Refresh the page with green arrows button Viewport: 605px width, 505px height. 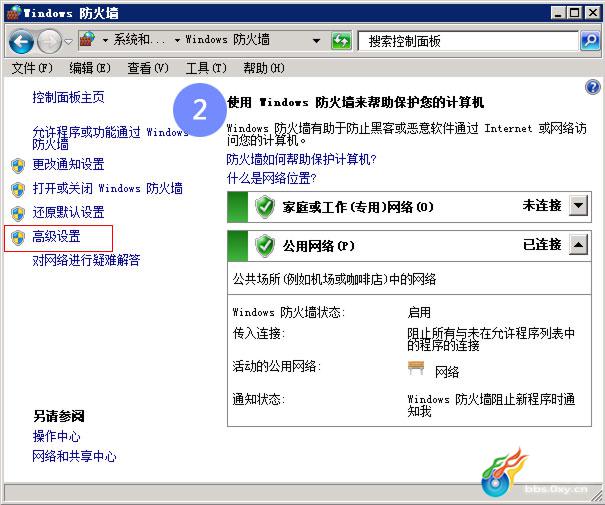[x=341, y=41]
